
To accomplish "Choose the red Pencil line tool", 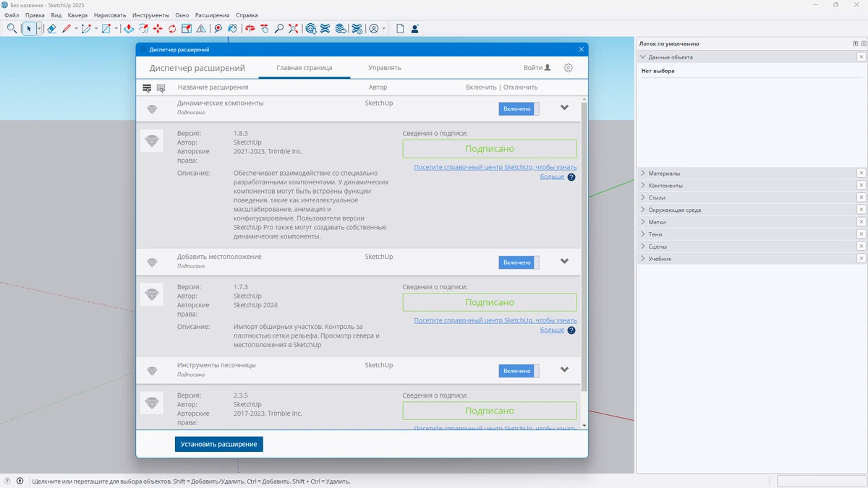I will click(67, 29).
